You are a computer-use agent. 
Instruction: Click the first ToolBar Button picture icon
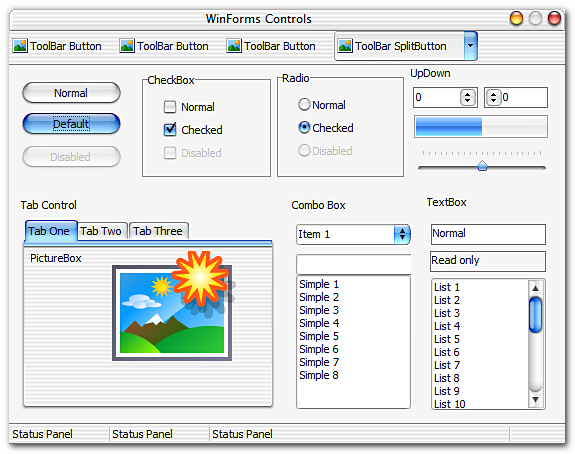(x=20, y=46)
